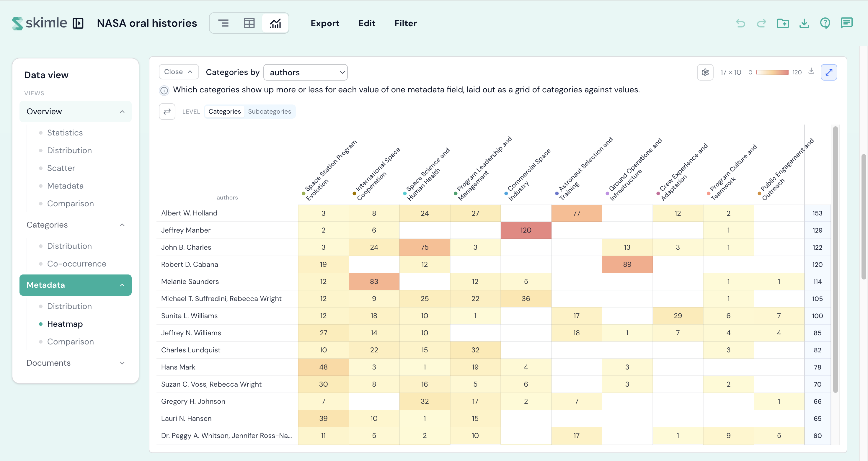The height and width of the screenshot is (461, 868).
Task: Click the heatmap vertical scrollbar
Action: (835, 259)
